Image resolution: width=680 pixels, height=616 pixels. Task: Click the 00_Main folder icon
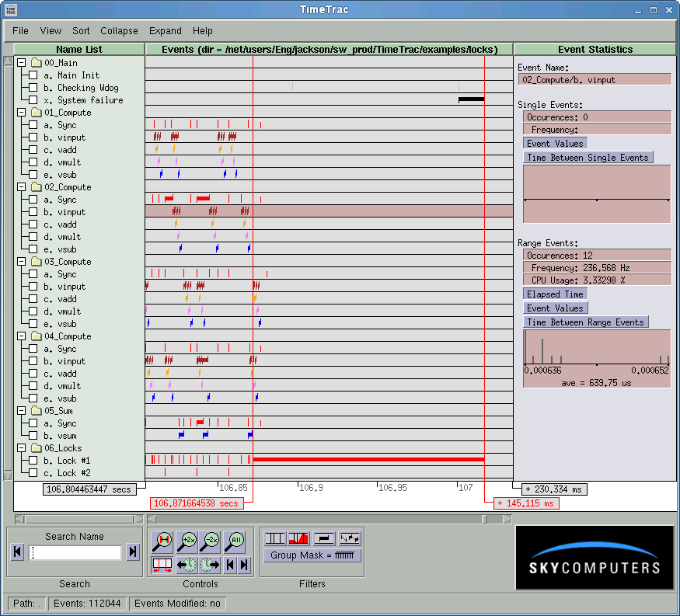(37, 63)
